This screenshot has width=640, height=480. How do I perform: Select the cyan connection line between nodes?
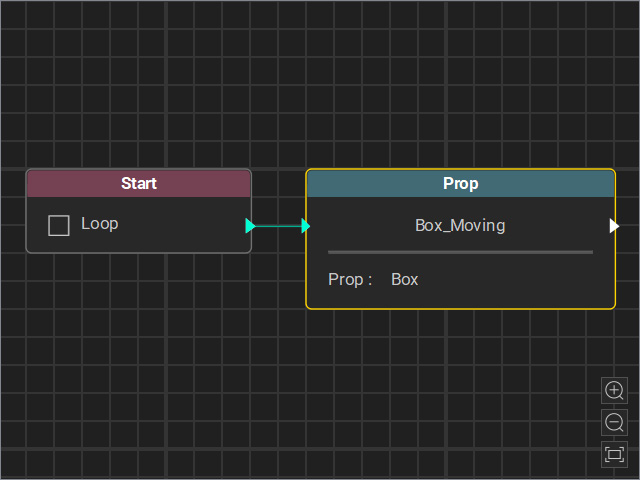pyautogui.click(x=278, y=226)
